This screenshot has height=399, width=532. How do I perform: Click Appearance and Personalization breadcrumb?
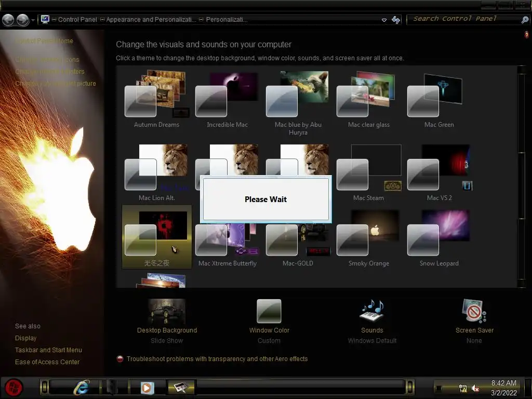click(151, 20)
